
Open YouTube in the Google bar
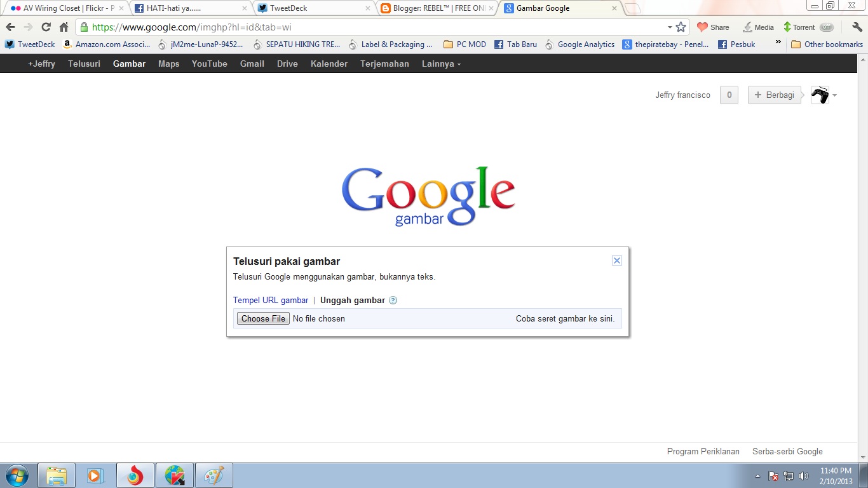[x=210, y=64]
